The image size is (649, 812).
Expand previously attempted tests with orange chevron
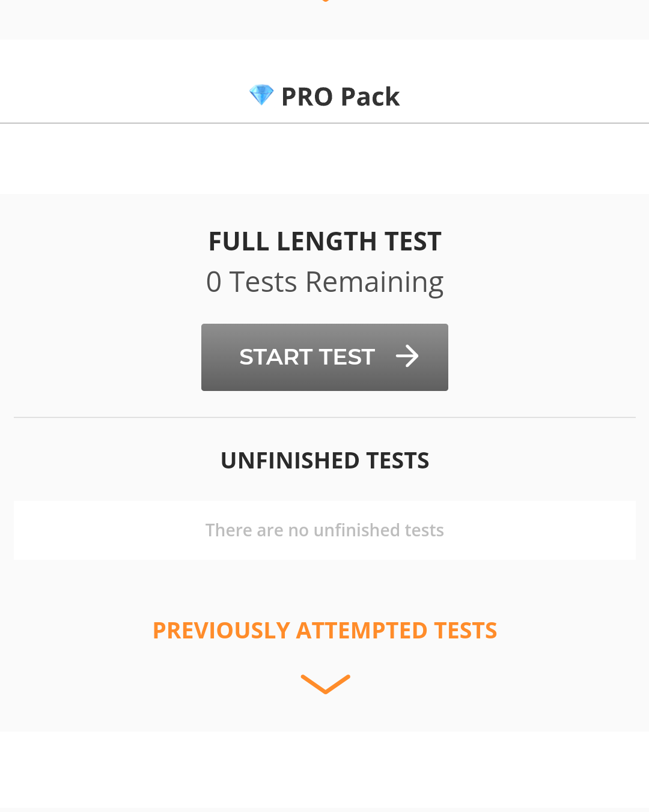[325, 684]
